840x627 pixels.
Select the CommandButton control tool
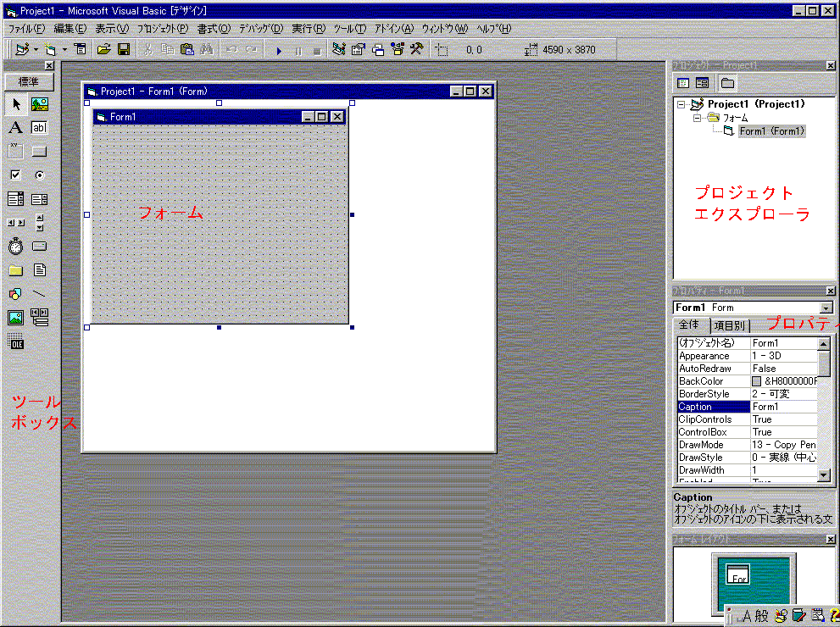point(39,152)
